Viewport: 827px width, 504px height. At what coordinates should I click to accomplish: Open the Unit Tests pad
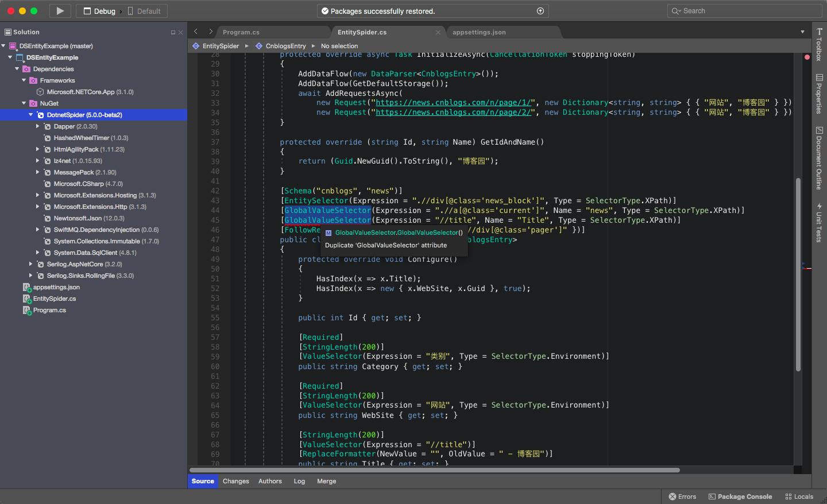(820, 225)
